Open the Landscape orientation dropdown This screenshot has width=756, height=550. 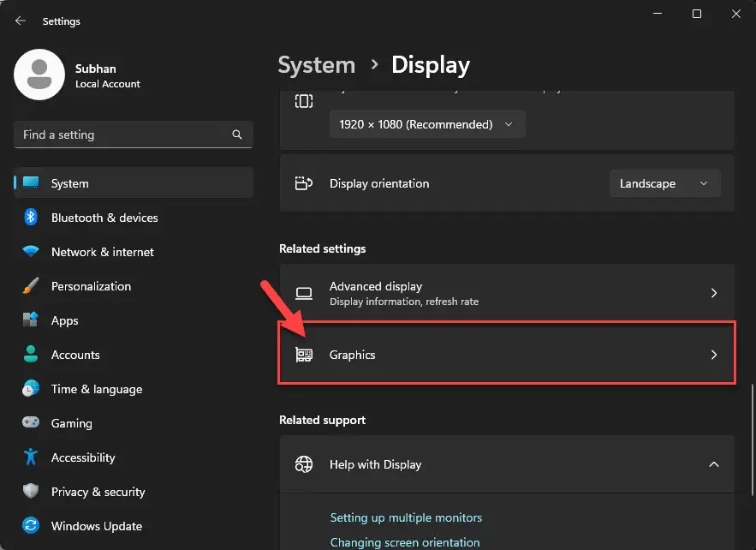click(x=664, y=183)
